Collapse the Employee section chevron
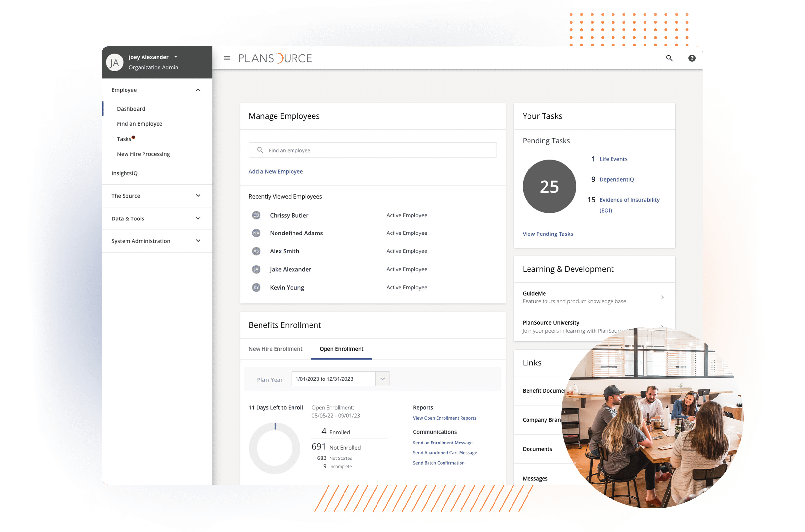Screen dimensions: 805x532 (198, 90)
